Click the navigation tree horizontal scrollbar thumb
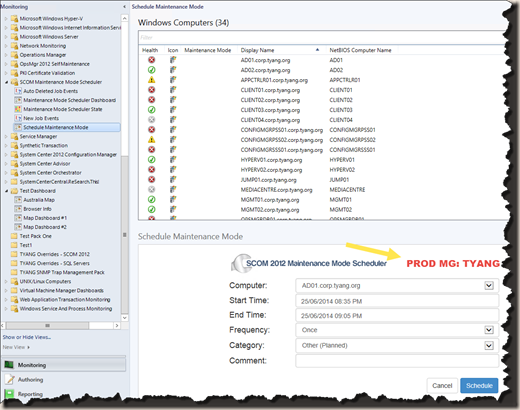 click(x=47, y=325)
